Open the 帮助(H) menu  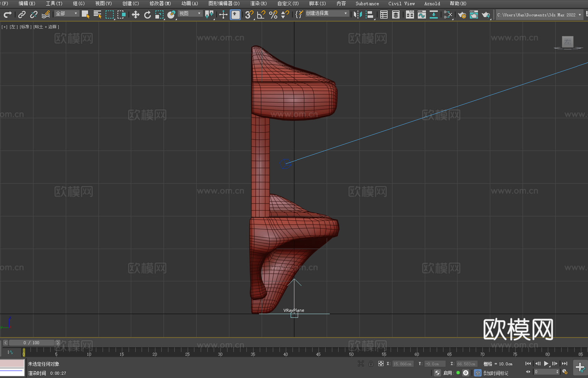click(x=458, y=3)
